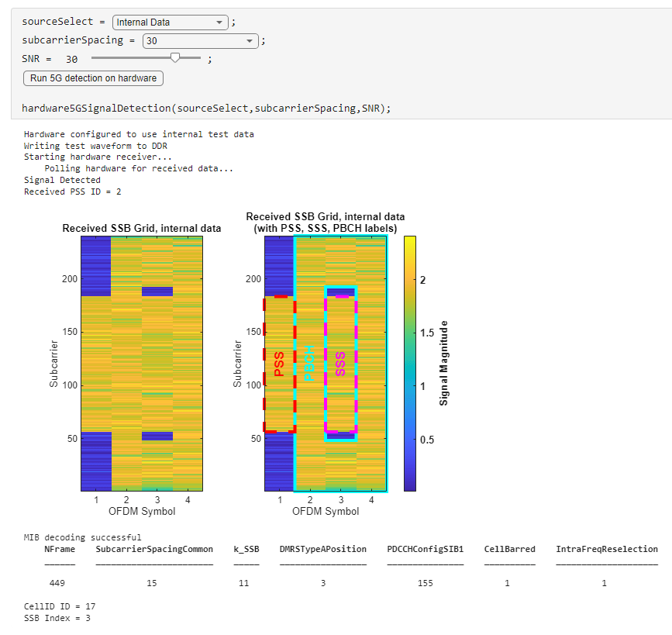
Task: Click the CellBarred column header
Action: (509, 549)
